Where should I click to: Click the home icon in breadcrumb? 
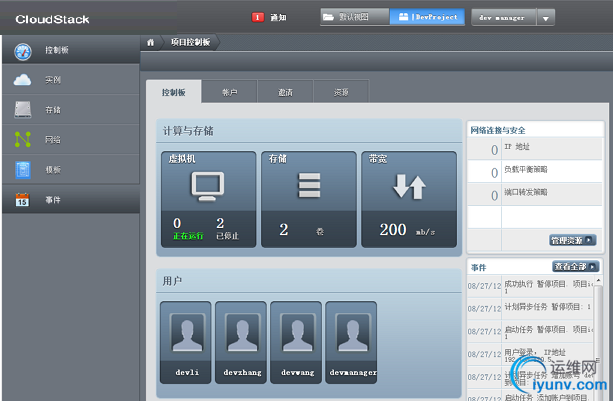point(151,42)
